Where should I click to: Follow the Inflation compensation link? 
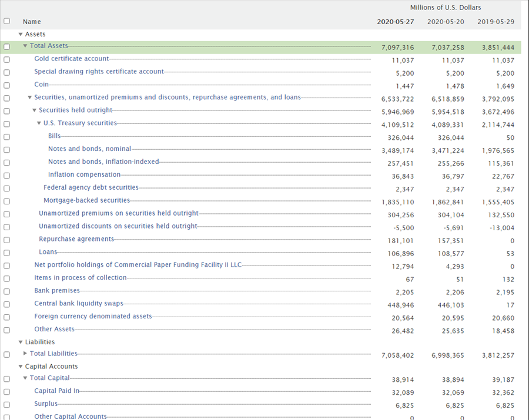click(84, 174)
